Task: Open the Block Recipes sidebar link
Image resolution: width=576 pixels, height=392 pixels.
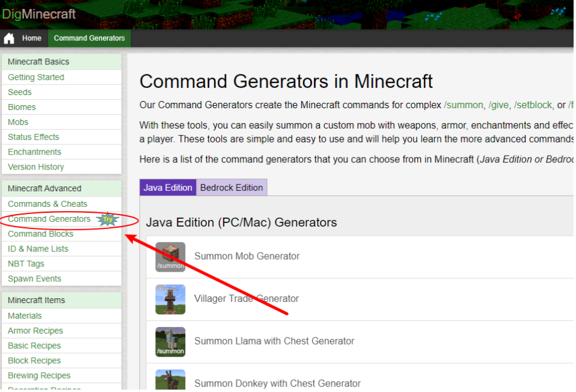Action: coord(34,361)
